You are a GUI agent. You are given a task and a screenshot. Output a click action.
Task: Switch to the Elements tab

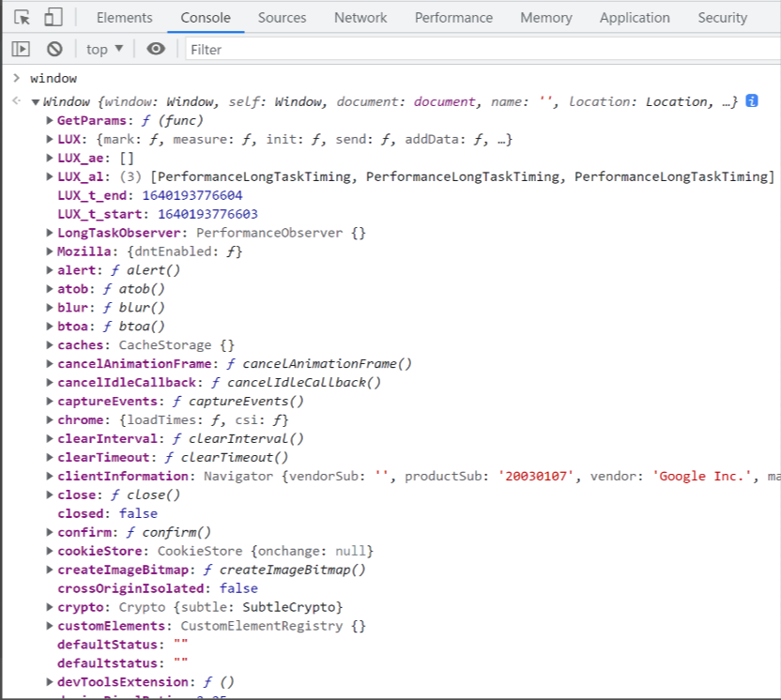(124, 18)
